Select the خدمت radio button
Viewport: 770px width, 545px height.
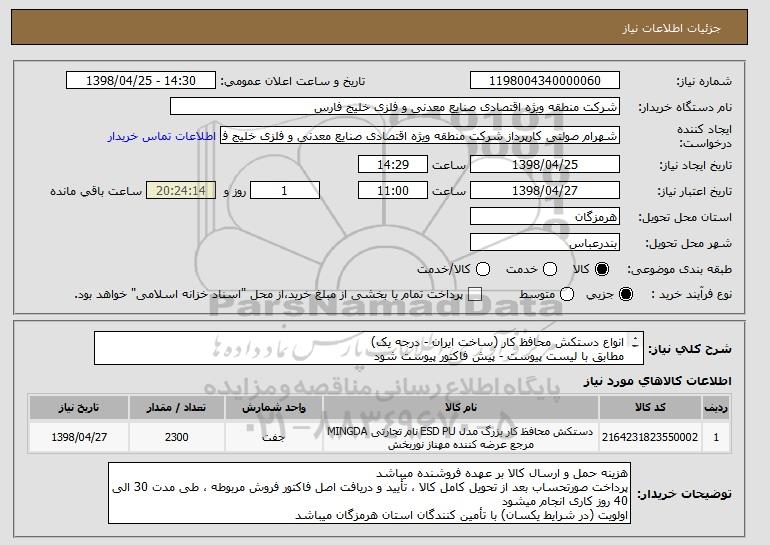coord(550,269)
